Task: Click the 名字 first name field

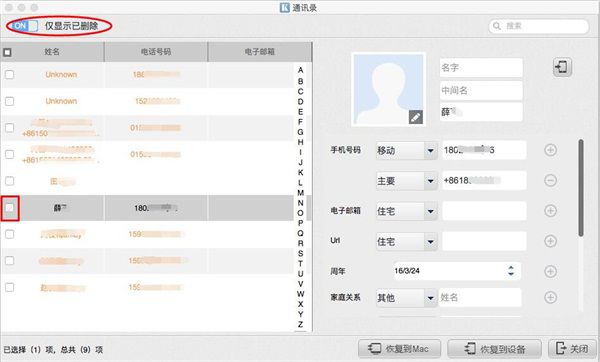Action: [481, 68]
